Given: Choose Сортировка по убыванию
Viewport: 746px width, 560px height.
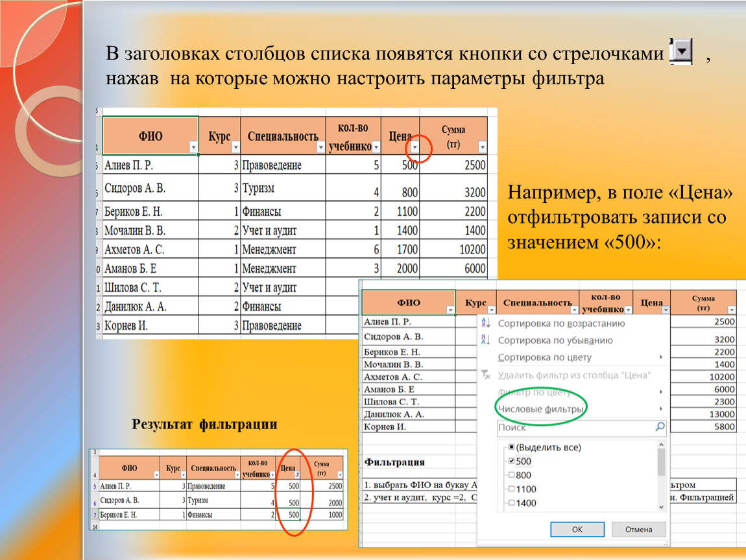Looking at the screenshot, I should 555,340.
